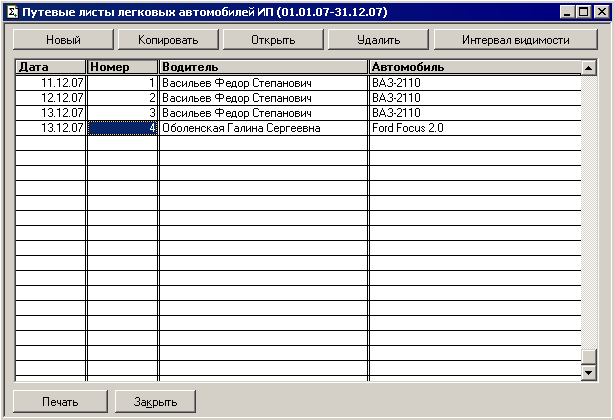Open Интервал видимости settings
Viewport: 614px width, 420px height.
pyautogui.click(x=515, y=40)
